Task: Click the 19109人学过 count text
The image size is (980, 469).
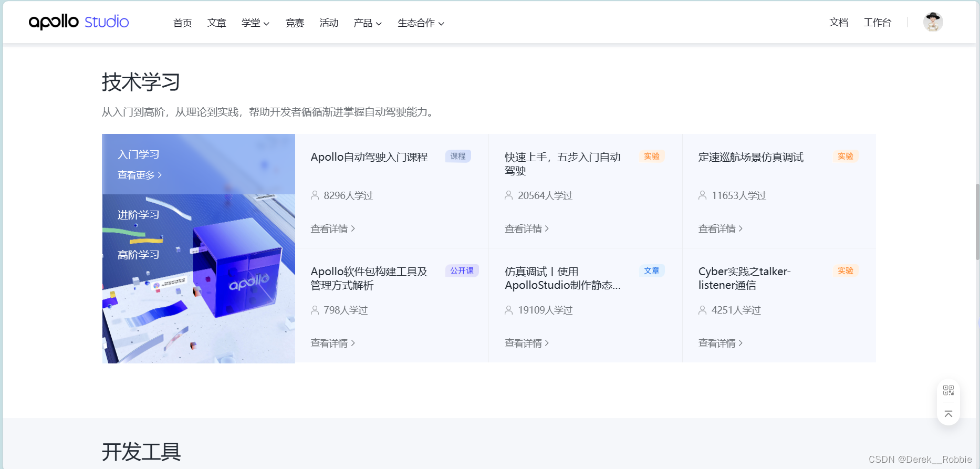Action: point(545,310)
